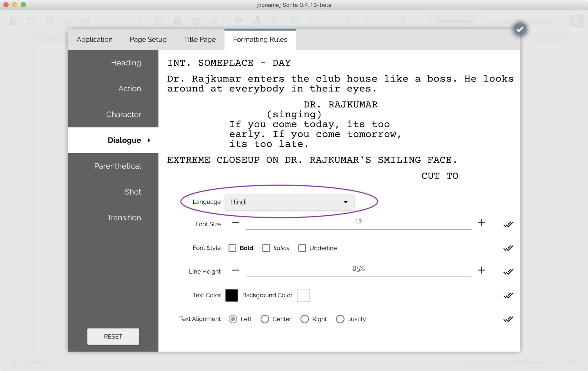Click the checkmark to close settings
Screen dimensions: 588x371
(520, 29)
